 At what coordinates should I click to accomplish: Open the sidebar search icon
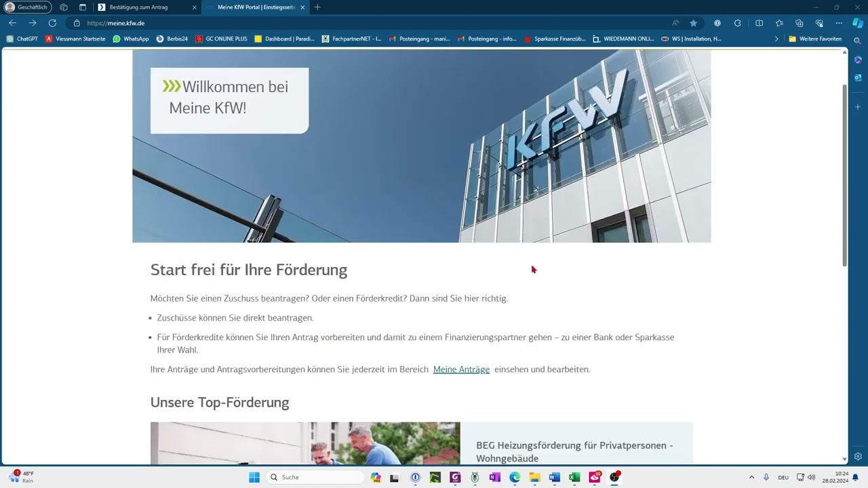pyautogui.click(x=858, y=41)
